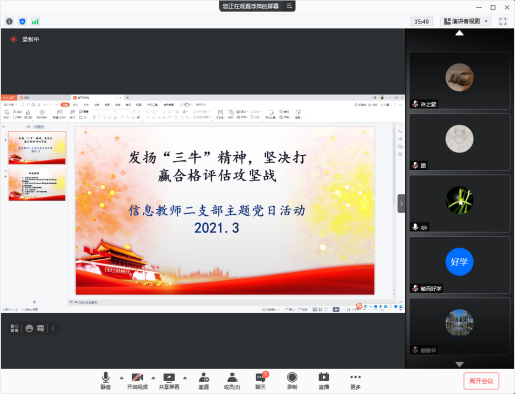Screen dimensions: 515x394
Task: Check the green network signal icon
Action: click(x=35, y=22)
